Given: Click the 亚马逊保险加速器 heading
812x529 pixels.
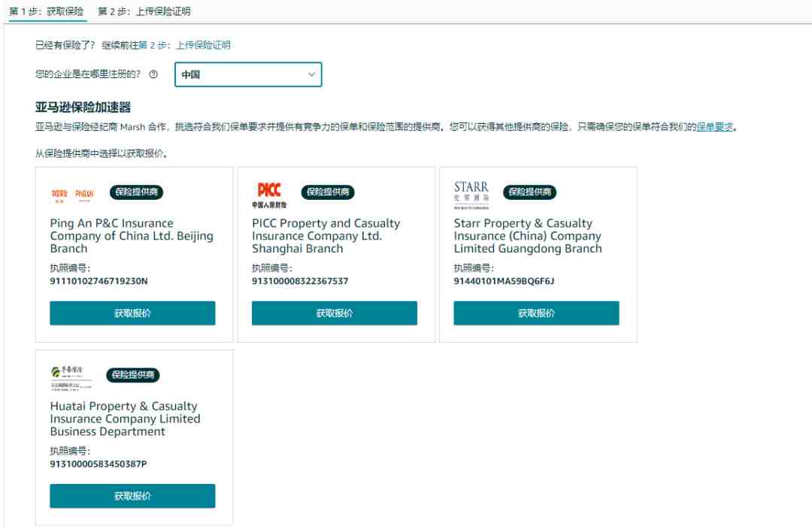Looking at the screenshot, I should pos(83,107).
